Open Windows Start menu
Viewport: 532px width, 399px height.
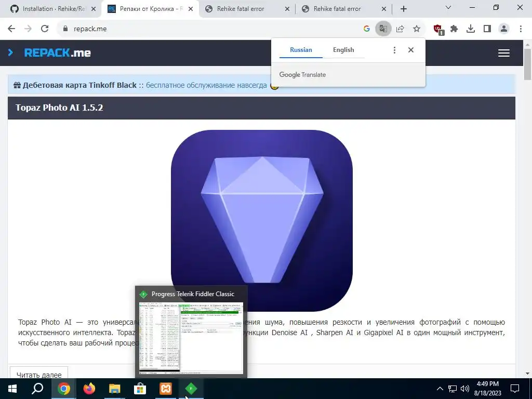pyautogui.click(x=12, y=389)
